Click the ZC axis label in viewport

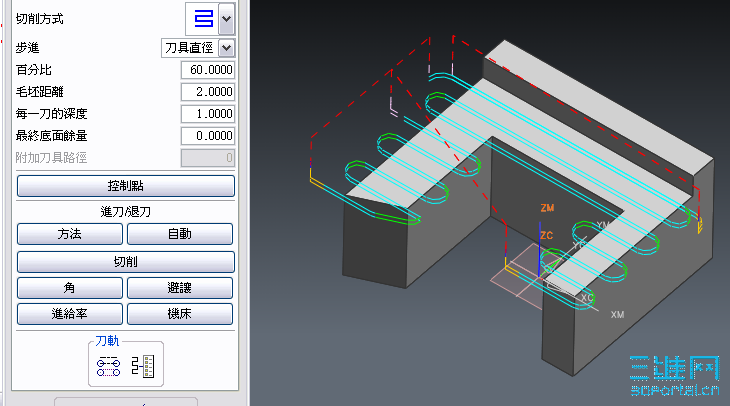547,236
